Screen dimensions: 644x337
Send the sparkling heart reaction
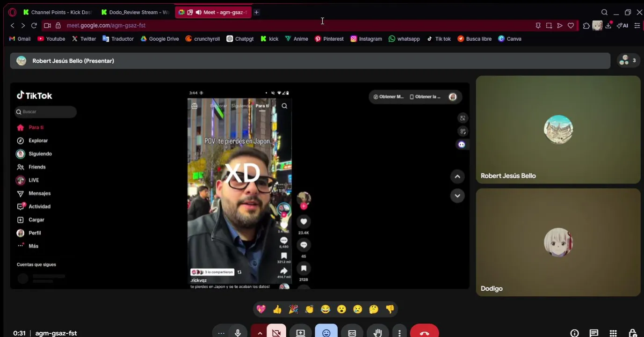(x=261, y=309)
